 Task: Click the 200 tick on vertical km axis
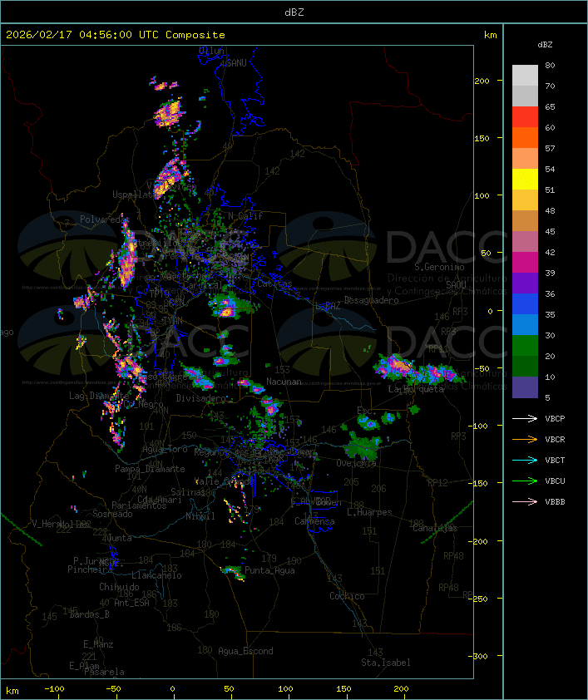(x=482, y=81)
